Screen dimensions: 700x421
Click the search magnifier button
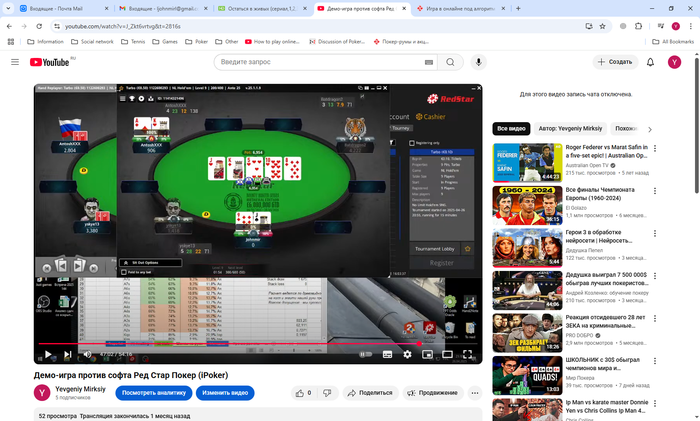(x=450, y=62)
